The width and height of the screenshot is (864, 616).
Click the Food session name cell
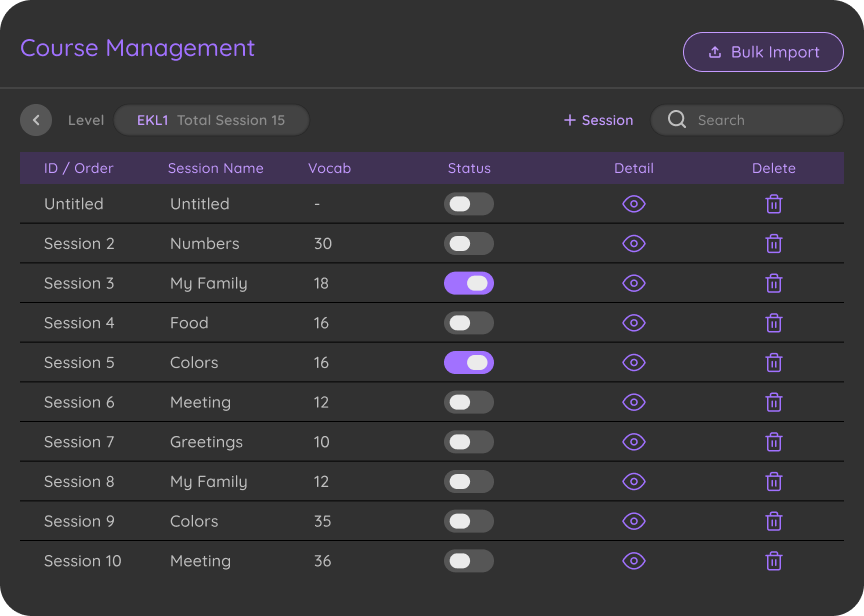click(189, 323)
